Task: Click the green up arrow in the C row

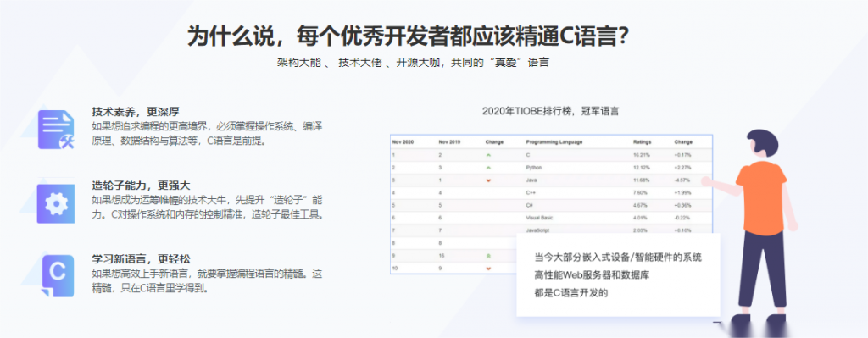Action: [488, 155]
